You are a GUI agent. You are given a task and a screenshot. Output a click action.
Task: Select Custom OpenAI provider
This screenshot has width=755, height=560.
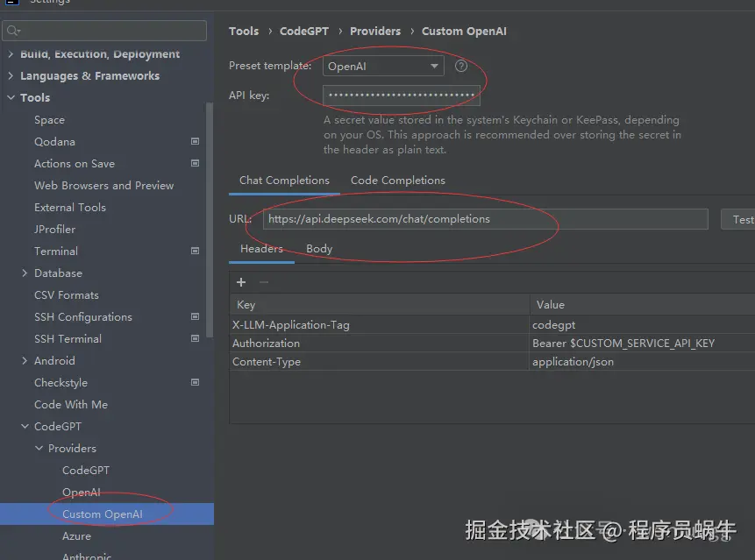pyautogui.click(x=107, y=514)
